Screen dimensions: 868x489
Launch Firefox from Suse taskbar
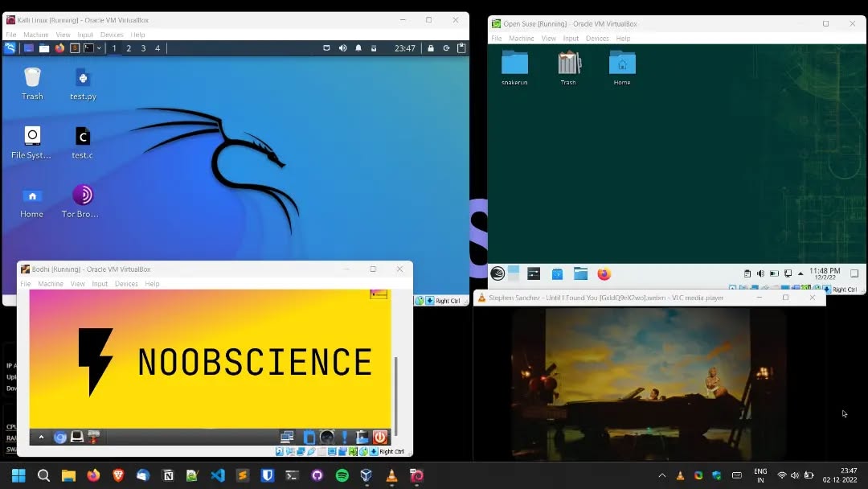click(x=604, y=273)
